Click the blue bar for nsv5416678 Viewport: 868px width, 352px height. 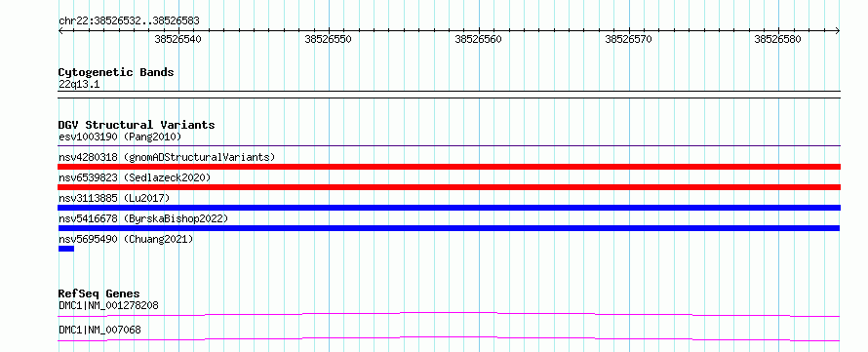[449, 228]
